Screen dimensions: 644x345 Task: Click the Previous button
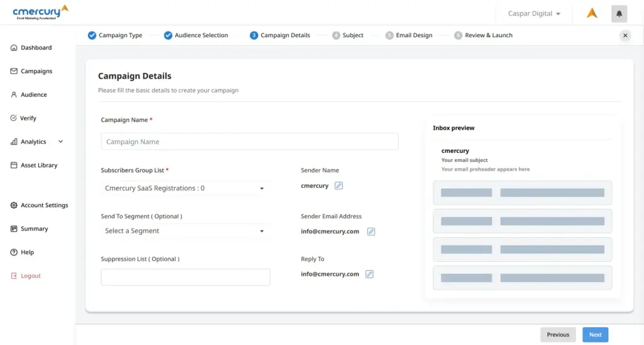tap(558, 335)
